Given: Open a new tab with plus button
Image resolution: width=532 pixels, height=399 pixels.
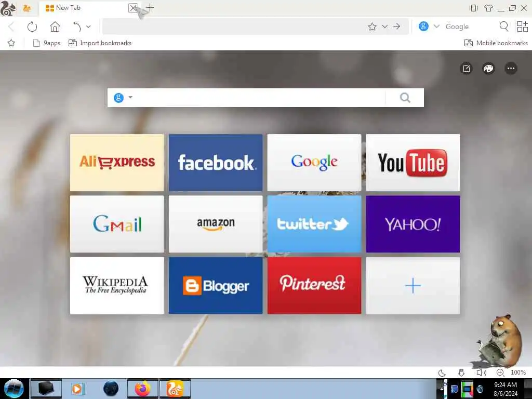Looking at the screenshot, I should point(150,8).
